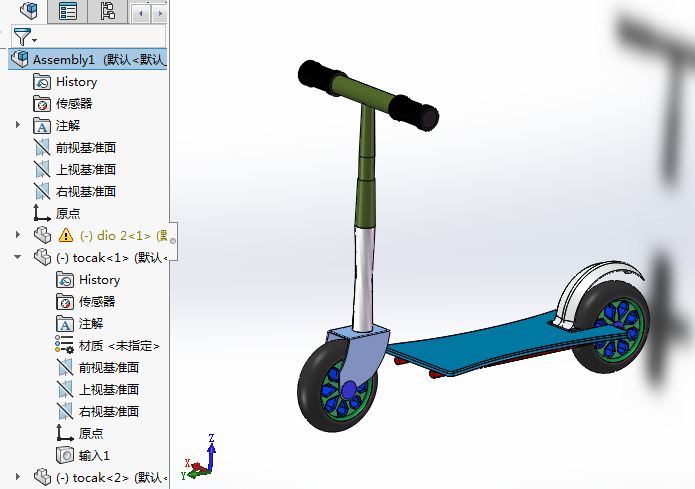
Task: Click the feature tree filter funnel icon
Action: (22, 37)
